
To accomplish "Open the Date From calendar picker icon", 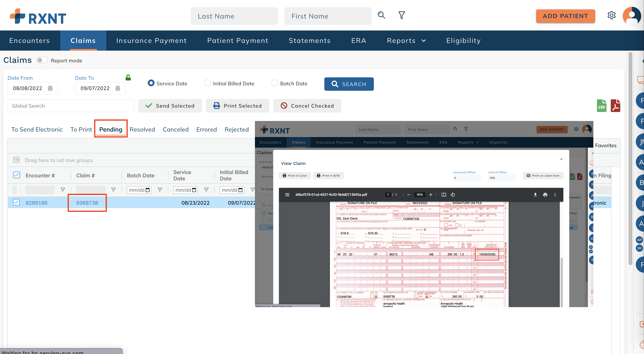I will pyautogui.click(x=50, y=88).
